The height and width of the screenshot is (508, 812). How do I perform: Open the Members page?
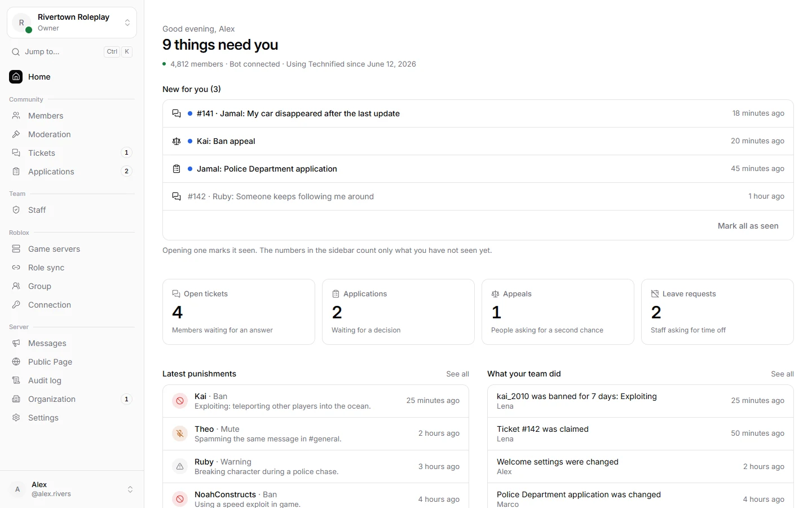click(x=72, y=116)
